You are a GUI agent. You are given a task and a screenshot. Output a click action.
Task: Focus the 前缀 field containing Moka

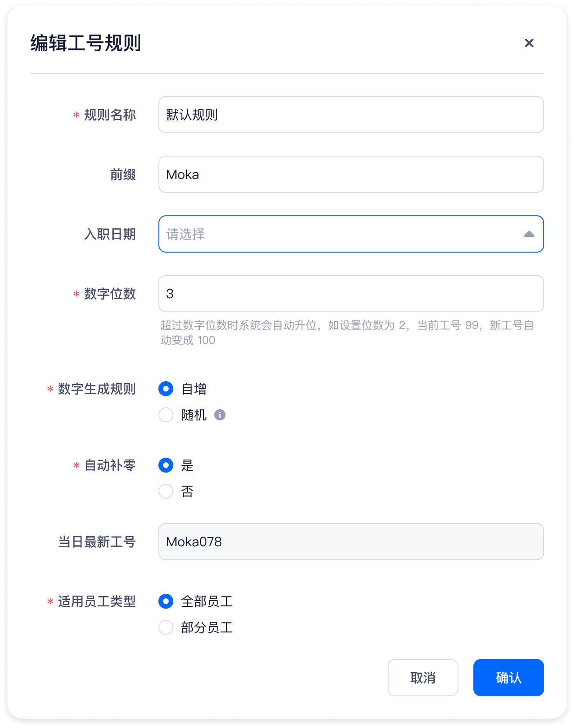(x=351, y=174)
